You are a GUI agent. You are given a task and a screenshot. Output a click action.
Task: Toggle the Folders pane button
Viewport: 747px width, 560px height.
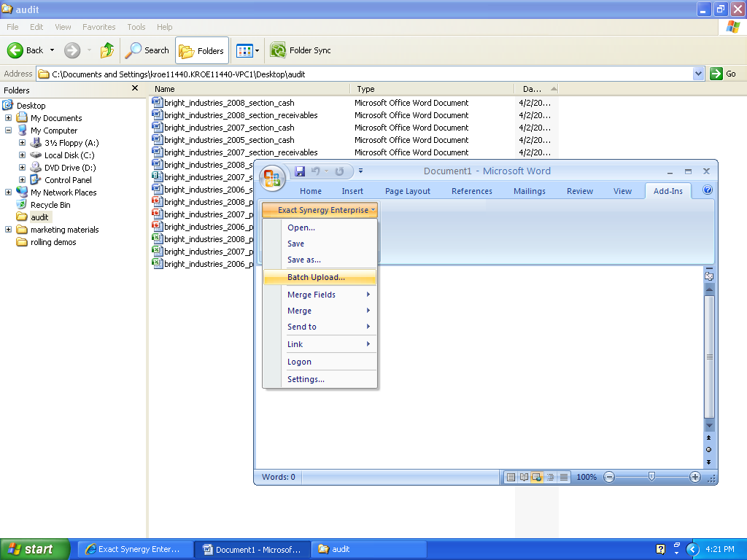202,50
